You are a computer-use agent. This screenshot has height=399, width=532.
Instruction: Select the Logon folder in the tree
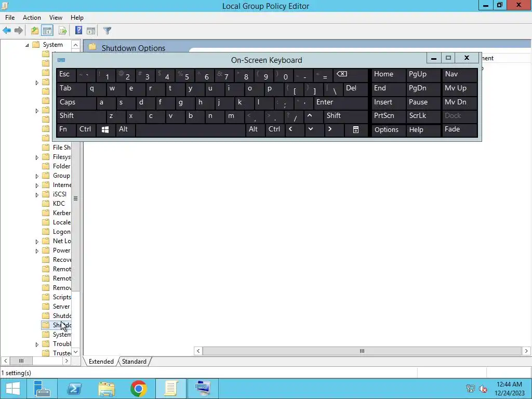coord(61,232)
